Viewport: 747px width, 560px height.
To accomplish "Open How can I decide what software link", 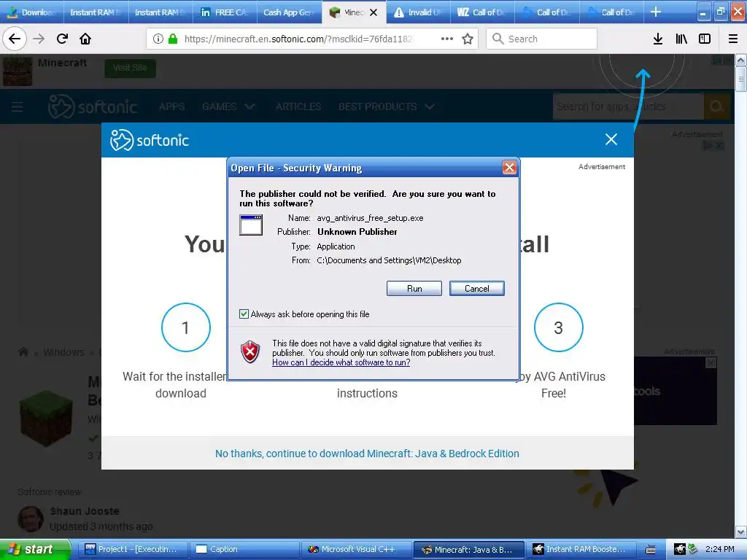I will [x=341, y=362].
